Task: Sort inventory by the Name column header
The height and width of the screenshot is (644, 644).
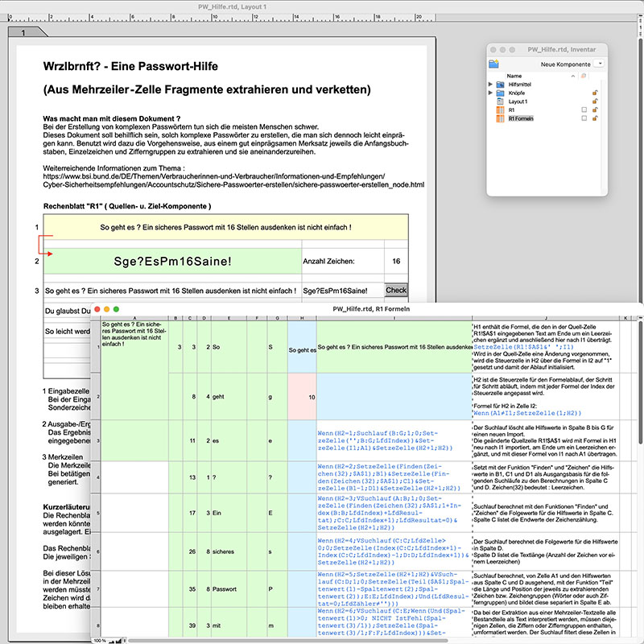Action: click(515, 76)
